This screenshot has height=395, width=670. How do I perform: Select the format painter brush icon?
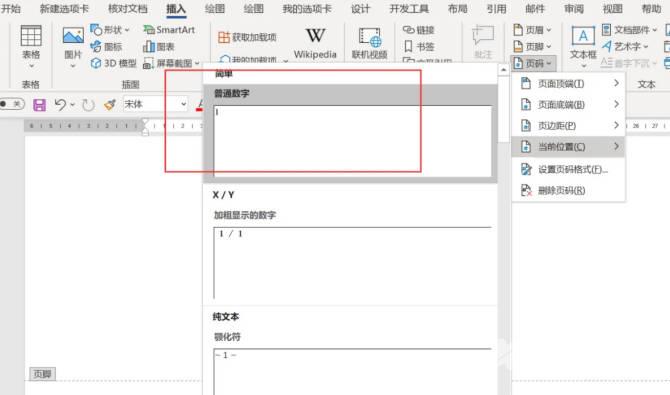click(x=110, y=105)
